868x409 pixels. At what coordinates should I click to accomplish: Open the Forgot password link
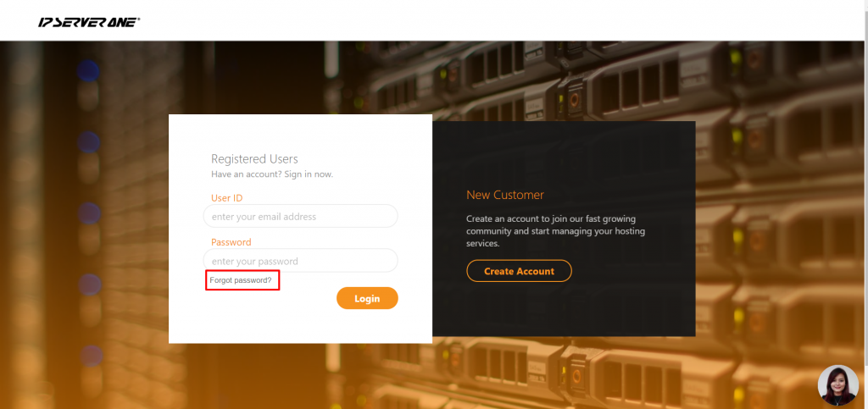point(241,280)
